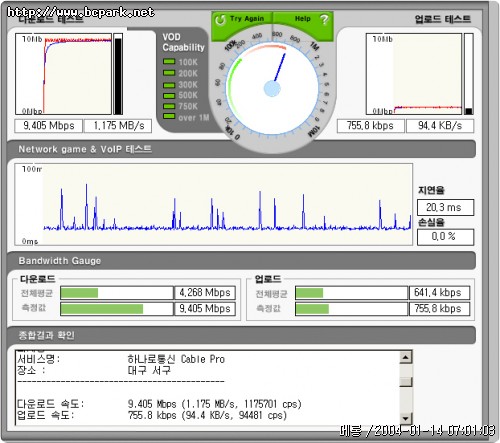Image resolution: width=500 pixels, height=443 pixels.
Task: Click the 1,175 MB/s download field
Action: tap(118, 126)
